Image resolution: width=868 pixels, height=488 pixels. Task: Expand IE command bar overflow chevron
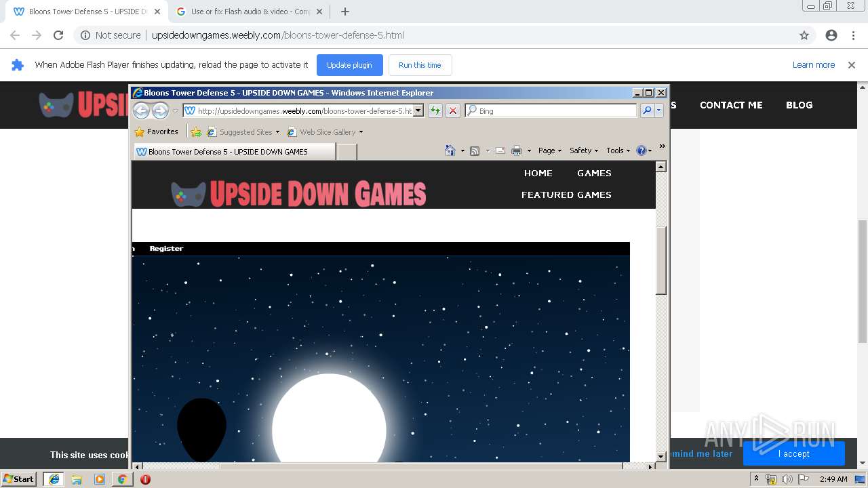663,146
